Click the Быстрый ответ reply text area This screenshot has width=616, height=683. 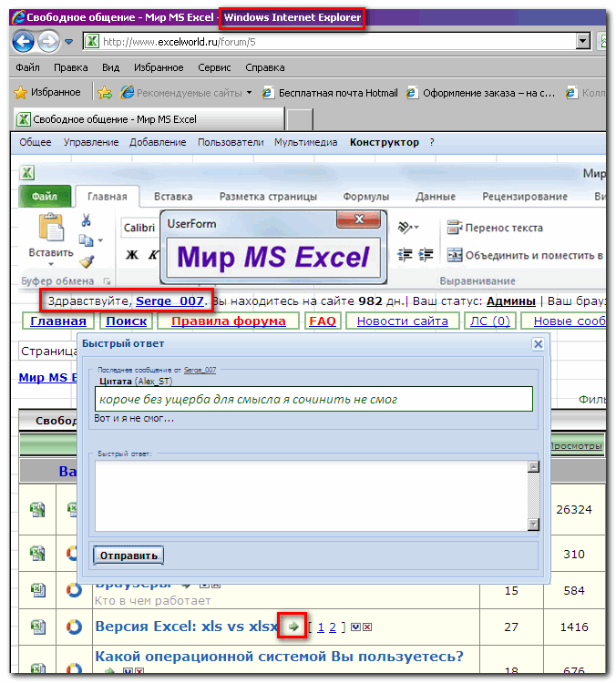[x=312, y=496]
